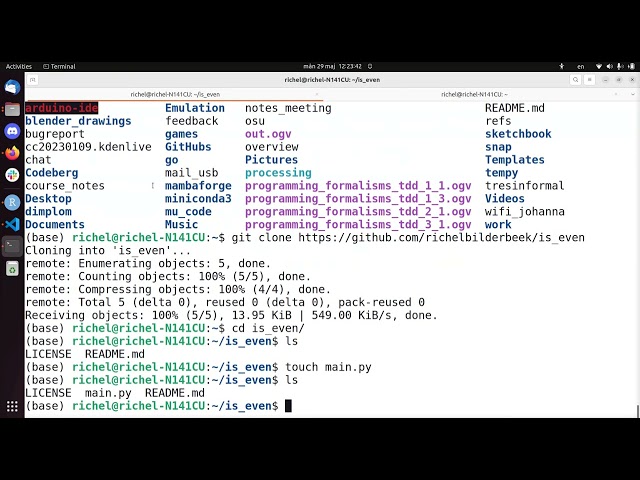Screen dimensions: 640x480
Task: Click the volume speaker icon in the top bar
Action: tap(609, 66)
